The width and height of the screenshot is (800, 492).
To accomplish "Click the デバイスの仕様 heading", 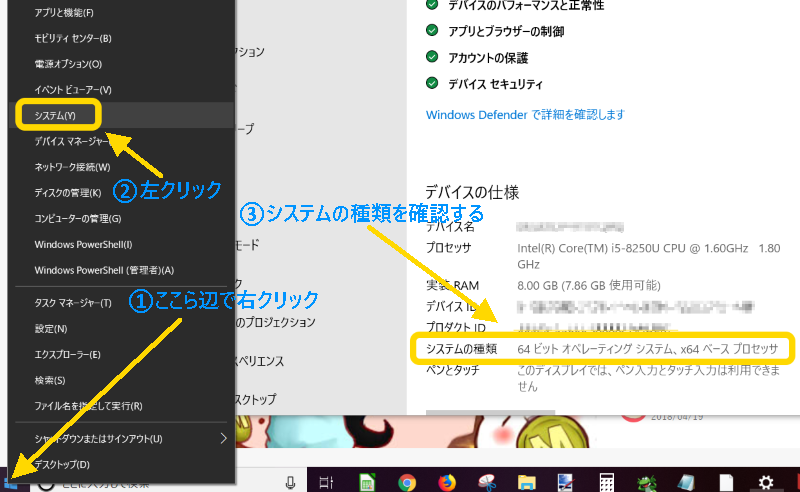I will pos(472,192).
